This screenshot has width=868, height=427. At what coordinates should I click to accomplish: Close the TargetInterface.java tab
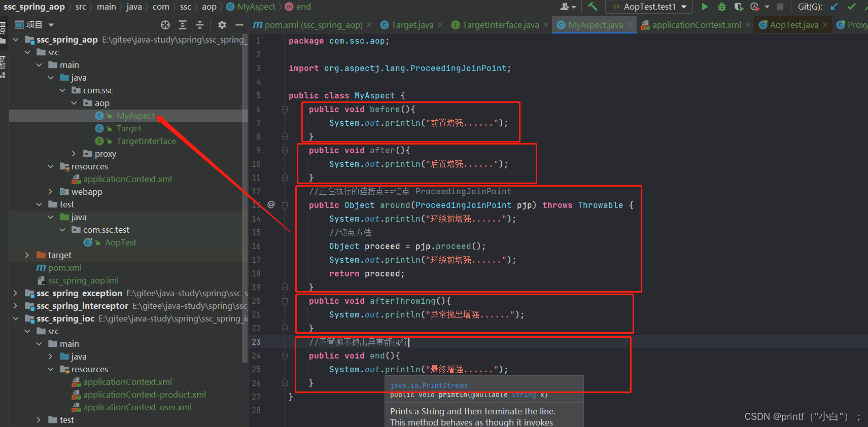pos(546,25)
